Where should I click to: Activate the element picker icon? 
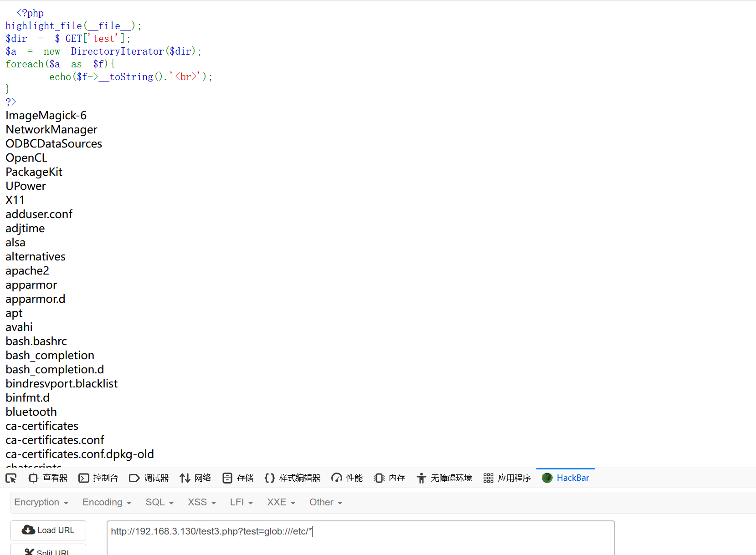[11, 478]
